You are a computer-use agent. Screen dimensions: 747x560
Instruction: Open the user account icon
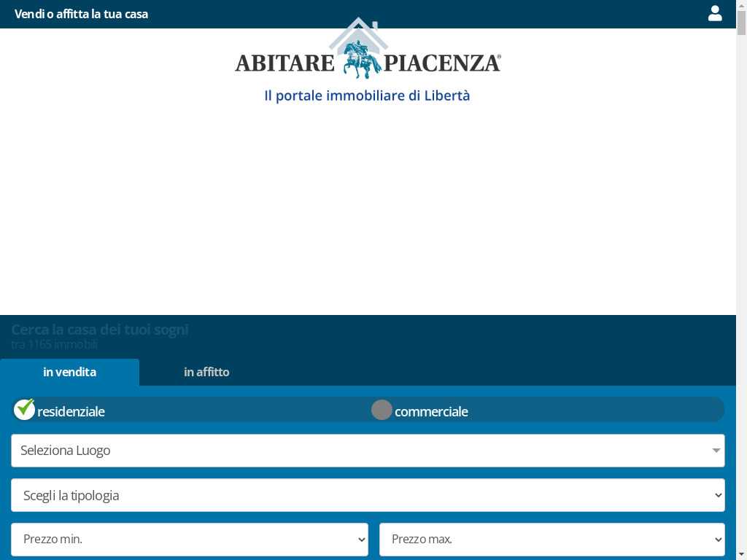point(715,13)
